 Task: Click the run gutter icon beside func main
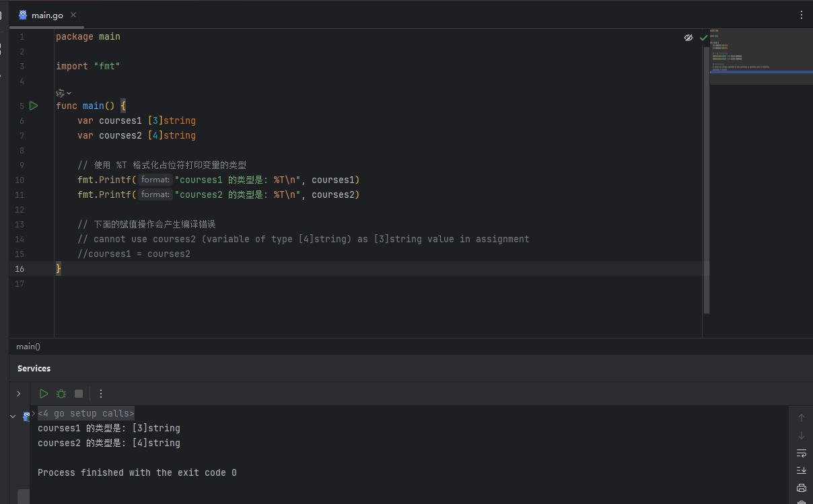pyautogui.click(x=34, y=106)
